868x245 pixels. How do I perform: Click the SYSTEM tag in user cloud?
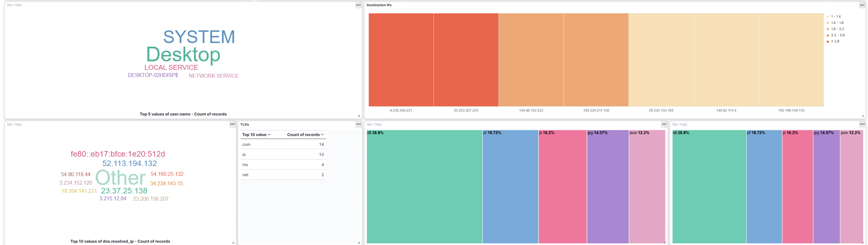(x=199, y=37)
